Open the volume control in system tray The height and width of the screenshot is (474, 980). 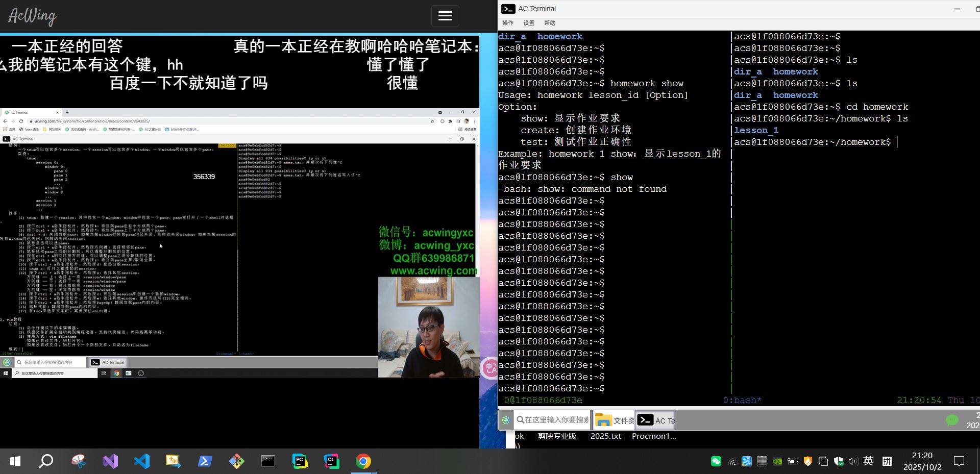[853, 462]
